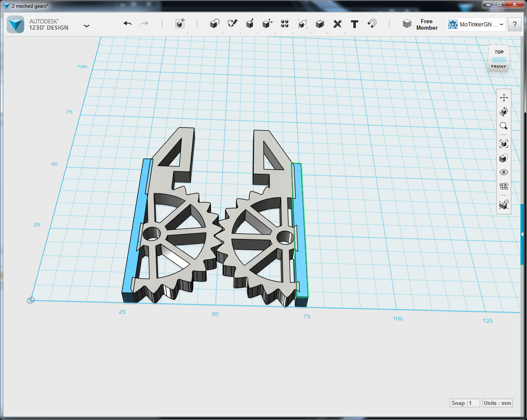Activate the Zoom magnifier tool

(503, 126)
